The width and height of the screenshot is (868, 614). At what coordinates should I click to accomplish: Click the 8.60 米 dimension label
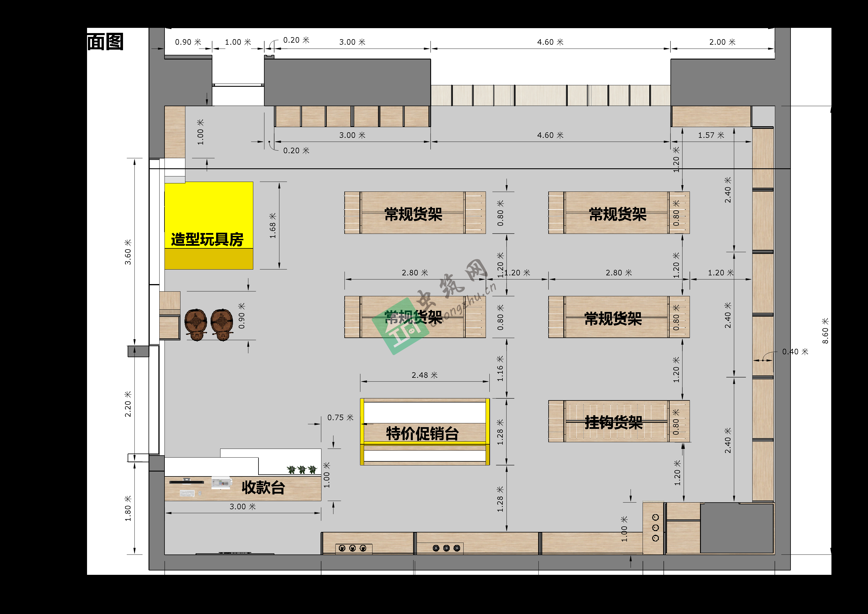click(825, 331)
